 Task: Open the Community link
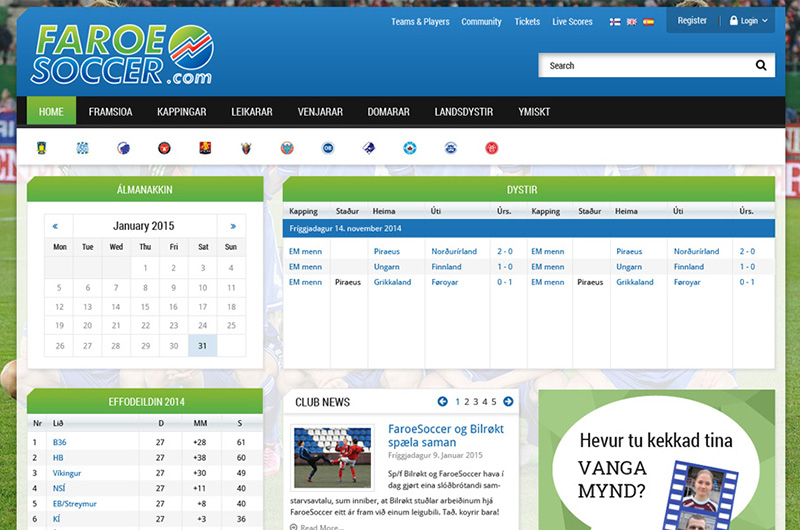click(x=481, y=22)
